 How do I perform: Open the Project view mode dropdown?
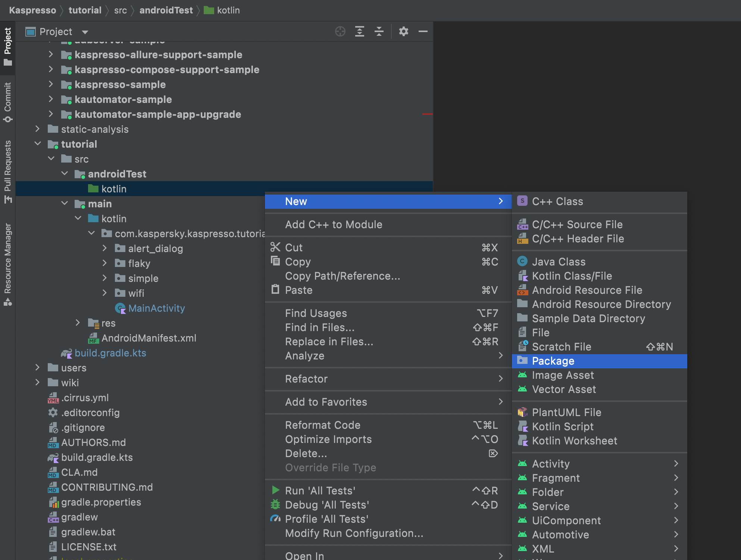85,32
